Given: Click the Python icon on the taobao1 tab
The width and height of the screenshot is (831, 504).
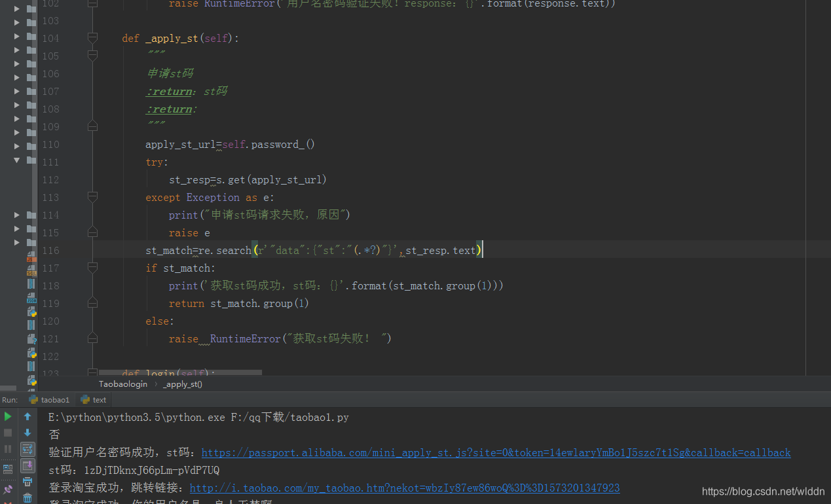Looking at the screenshot, I should (33, 399).
